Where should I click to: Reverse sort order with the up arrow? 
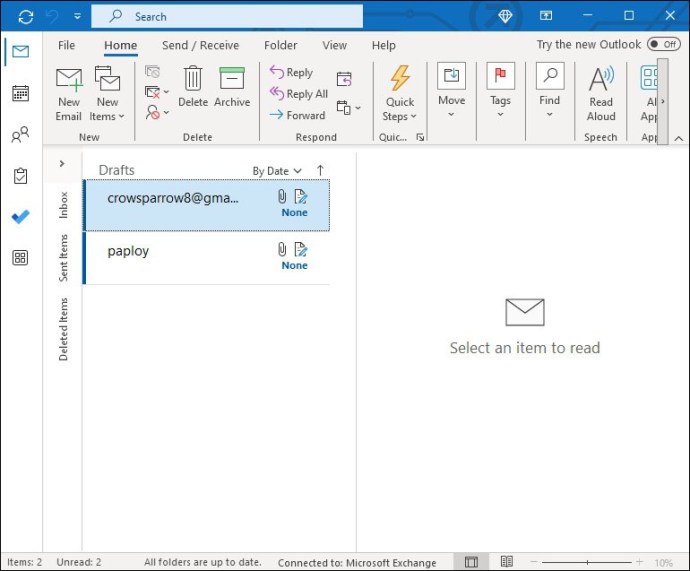pyautogui.click(x=320, y=170)
